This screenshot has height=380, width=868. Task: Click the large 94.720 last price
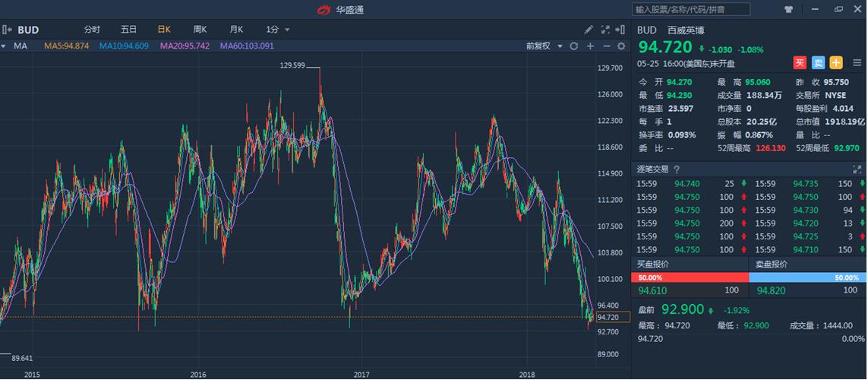coord(665,46)
